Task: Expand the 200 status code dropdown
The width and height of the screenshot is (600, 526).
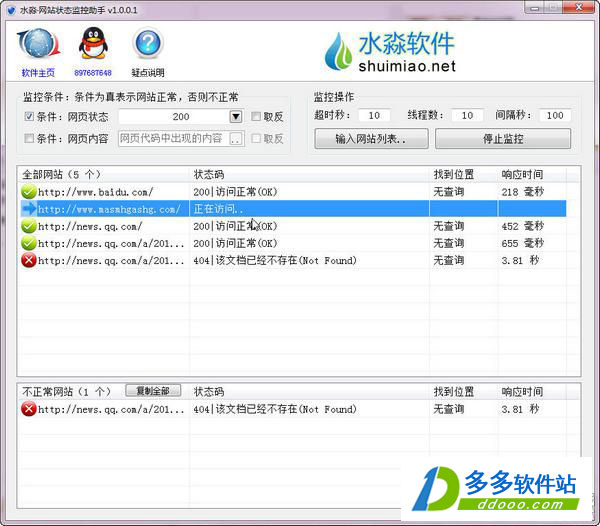Action: pos(236,117)
